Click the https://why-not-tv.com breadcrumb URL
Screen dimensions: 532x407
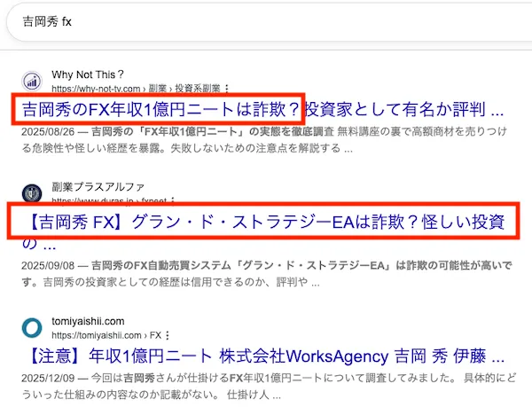coord(136,89)
